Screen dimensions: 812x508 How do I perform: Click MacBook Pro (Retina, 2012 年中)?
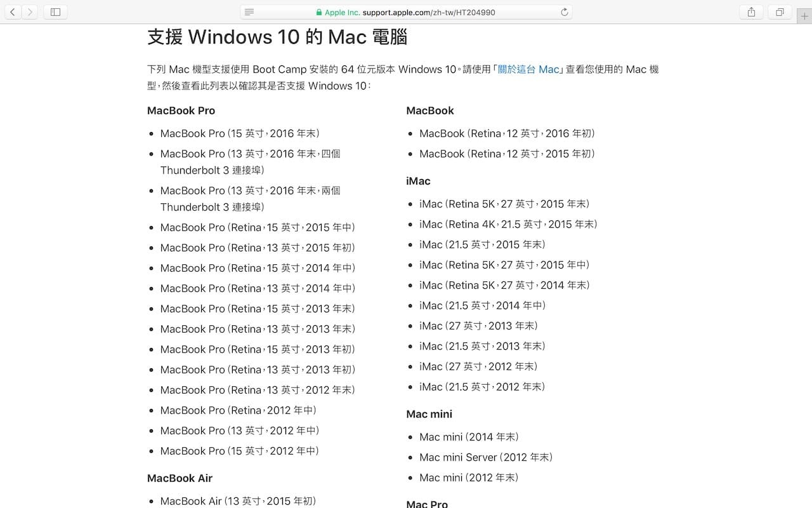pyautogui.click(x=239, y=410)
